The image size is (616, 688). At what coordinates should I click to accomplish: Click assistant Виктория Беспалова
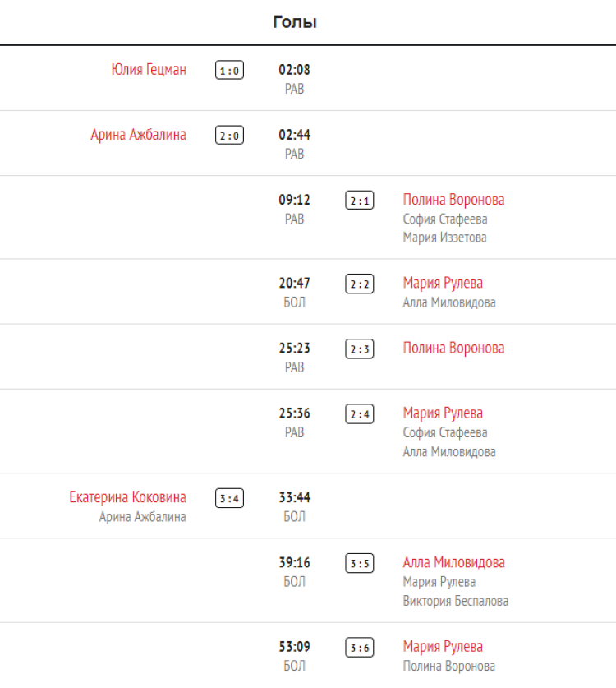pos(455,601)
